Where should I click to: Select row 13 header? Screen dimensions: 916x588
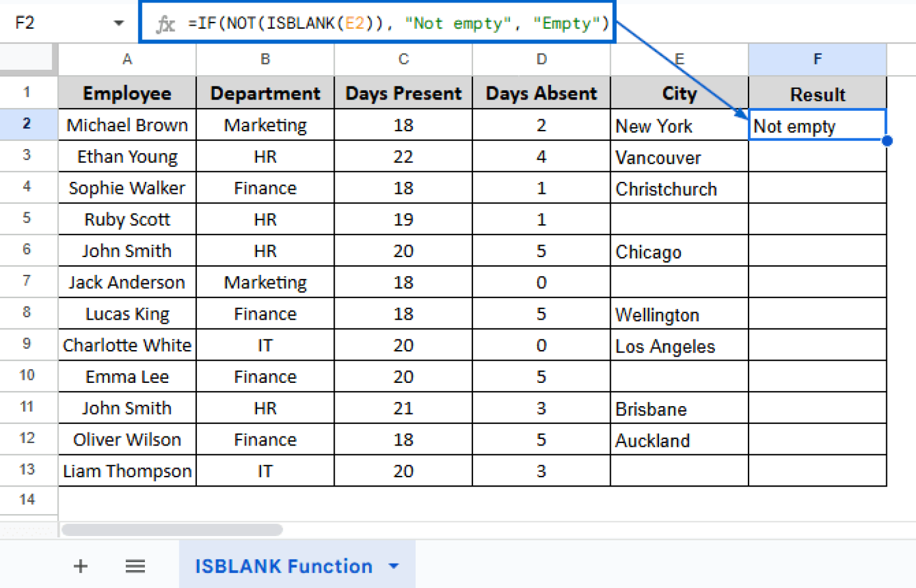pos(27,470)
